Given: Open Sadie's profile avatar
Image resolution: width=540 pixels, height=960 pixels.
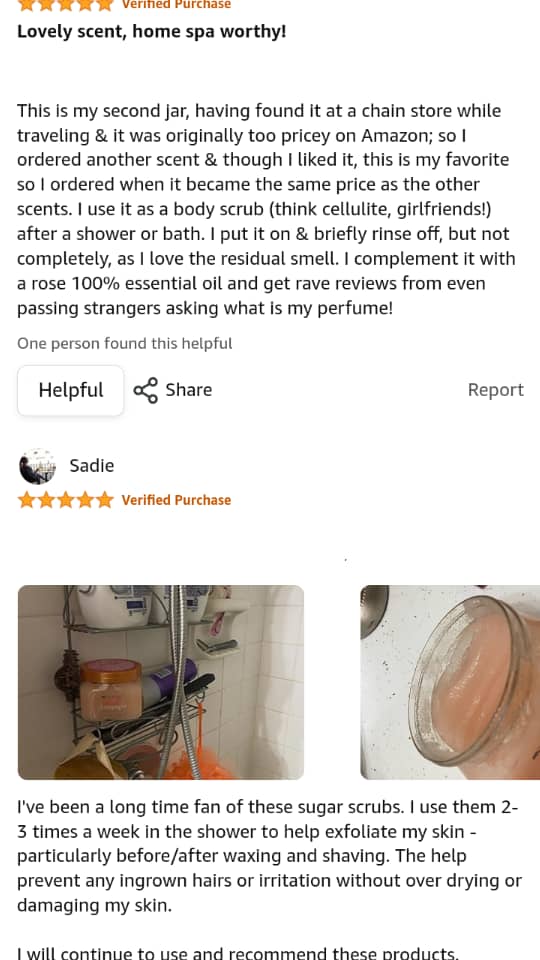Looking at the screenshot, I should point(37,466).
